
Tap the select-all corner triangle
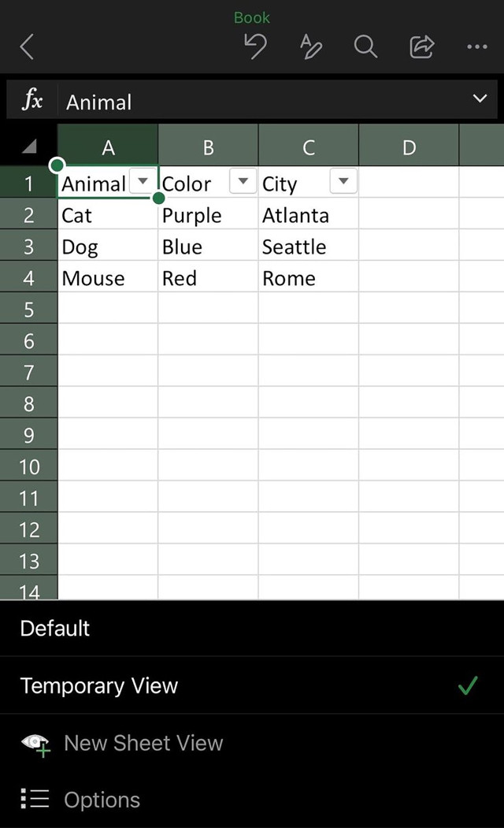[x=29, y=146]
